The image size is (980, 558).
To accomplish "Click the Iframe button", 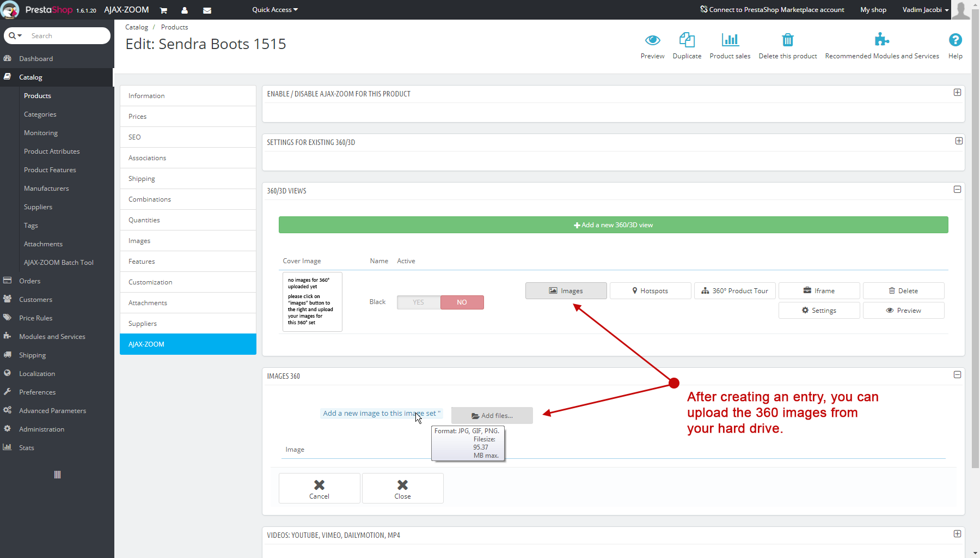I will 819,291.
